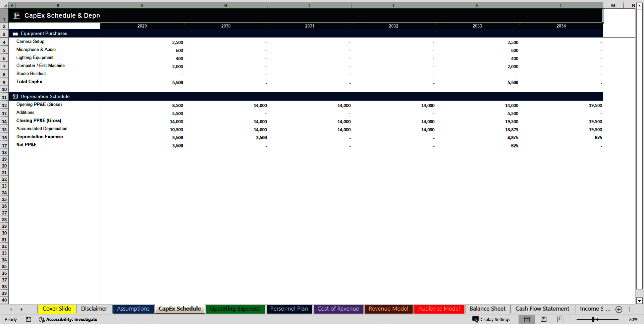Image resolution: width=644 pixels, height=324 pixels.
Task: Click the Select All corner above row 1
Action: pos(4,5)
